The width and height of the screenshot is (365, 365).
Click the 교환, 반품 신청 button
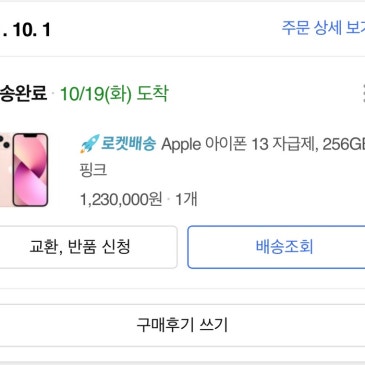tap(80, 247)
